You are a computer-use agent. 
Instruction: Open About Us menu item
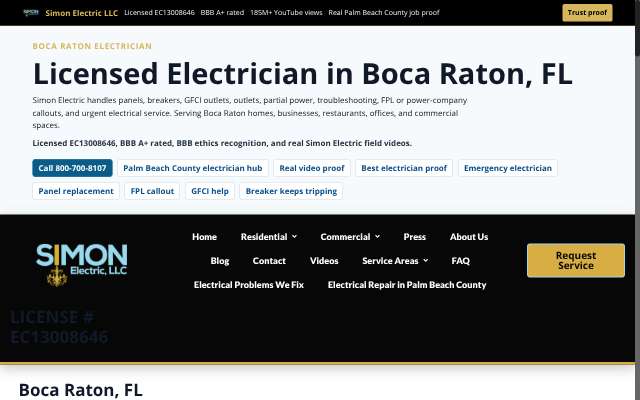(469, 237)
